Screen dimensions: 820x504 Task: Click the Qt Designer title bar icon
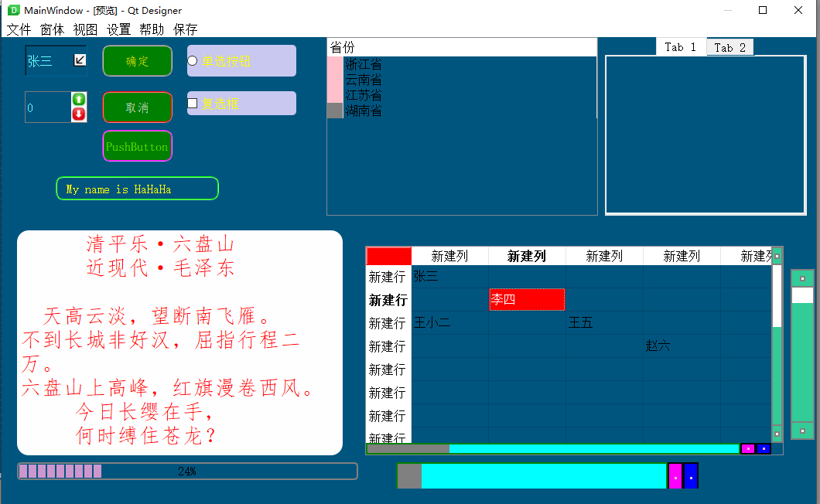coord(14,10)
